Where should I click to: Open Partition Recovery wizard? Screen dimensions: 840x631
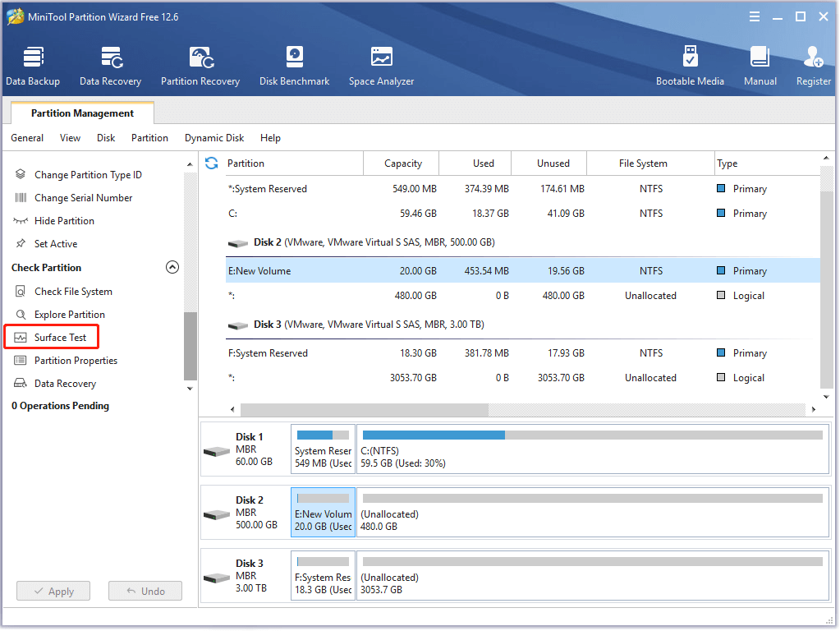200,66
